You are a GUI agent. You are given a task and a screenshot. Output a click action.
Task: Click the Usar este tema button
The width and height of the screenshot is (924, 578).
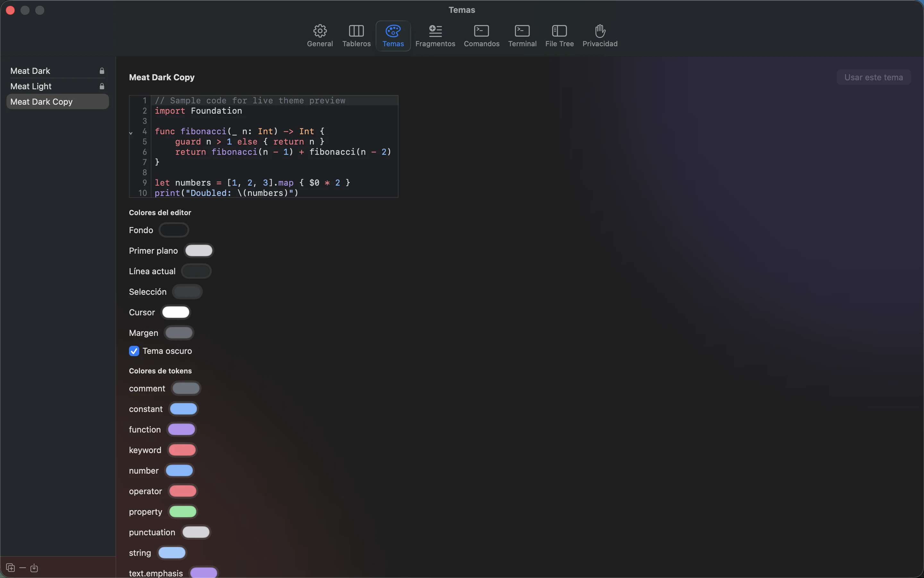(874, 77)
